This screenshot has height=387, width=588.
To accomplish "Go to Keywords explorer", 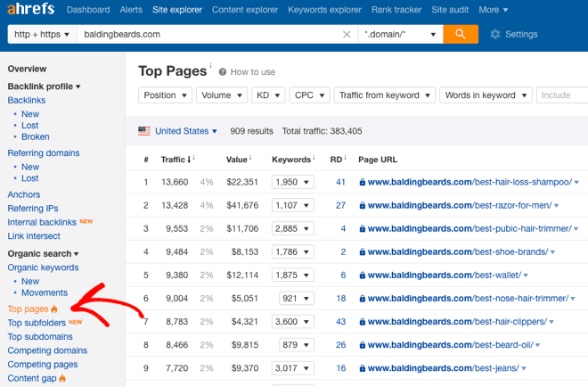I will 325,10.
